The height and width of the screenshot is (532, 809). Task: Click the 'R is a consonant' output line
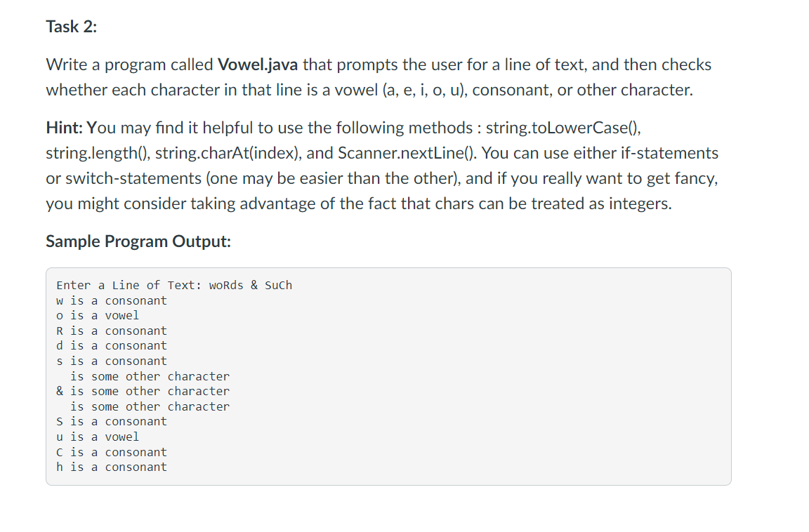click(112, 331)
